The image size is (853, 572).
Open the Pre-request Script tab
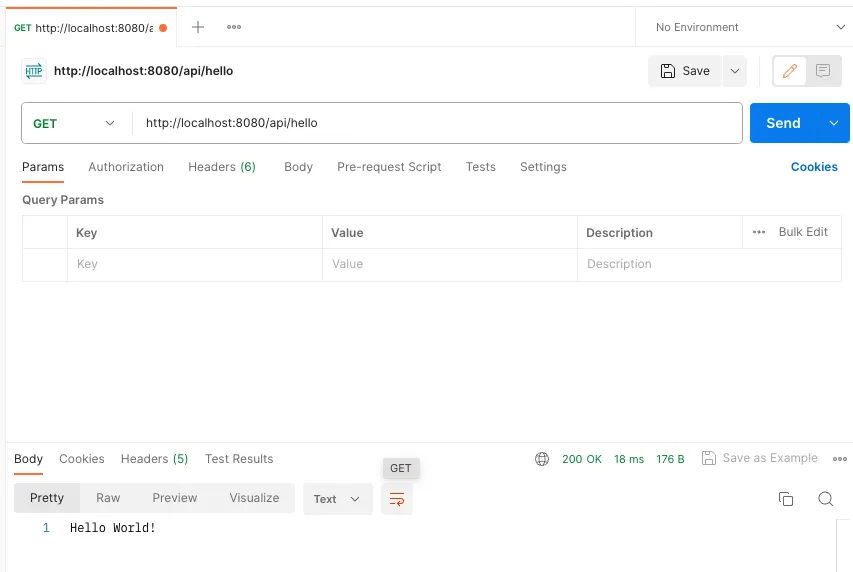click(389, 167)
